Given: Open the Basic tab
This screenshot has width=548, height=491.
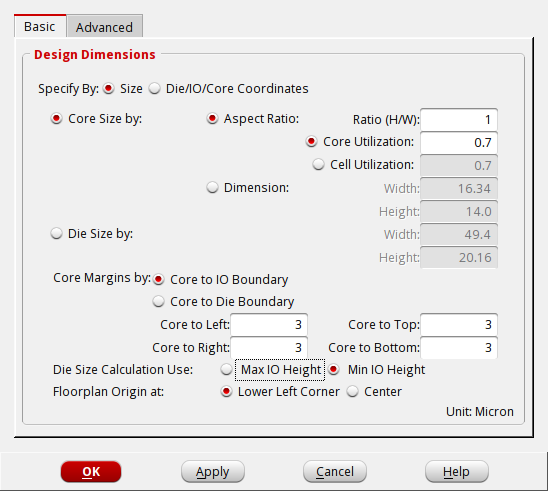Looking at the screenshot, I should point(40,26).
